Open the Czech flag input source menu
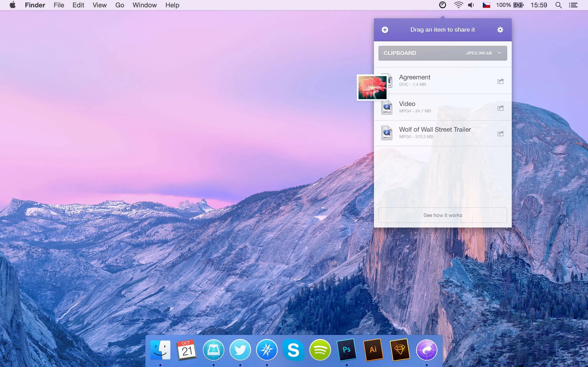This screenshot has height=367, width=588. click(486, 5)
